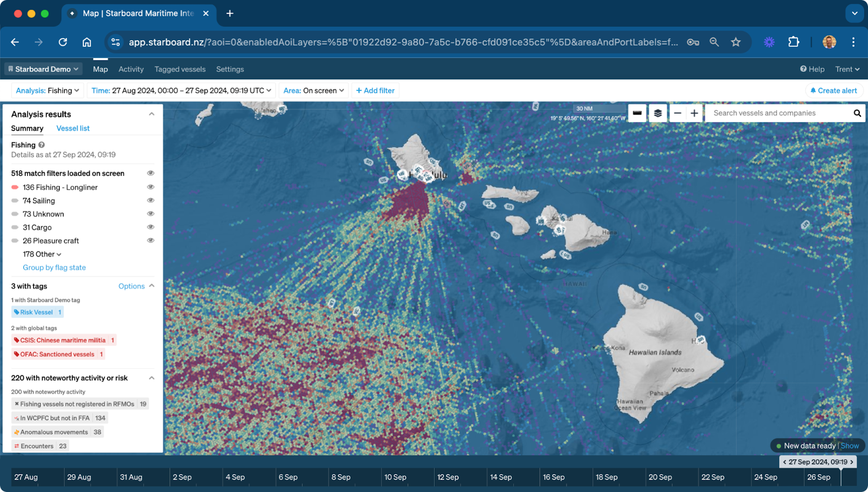Select the map ruler measure tool

click(637, 113)
